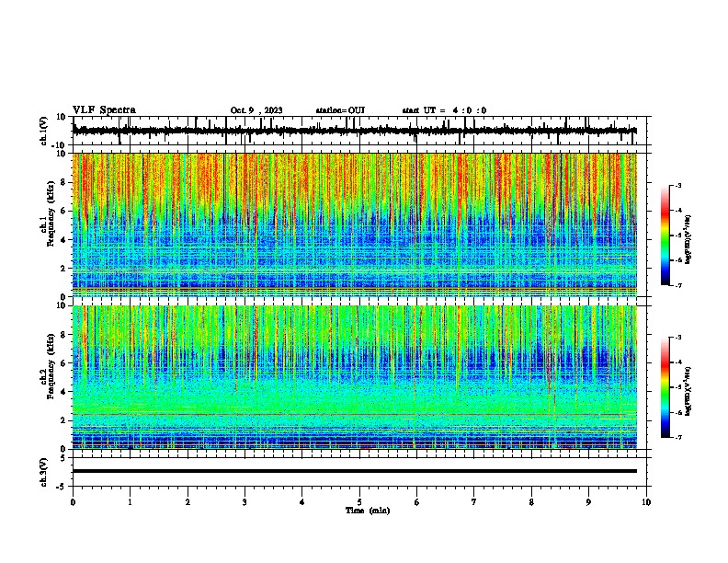Click the "-3" tick of ch.2 colorbar
This screenshot has height=563, width=728.
coord(678,338)
